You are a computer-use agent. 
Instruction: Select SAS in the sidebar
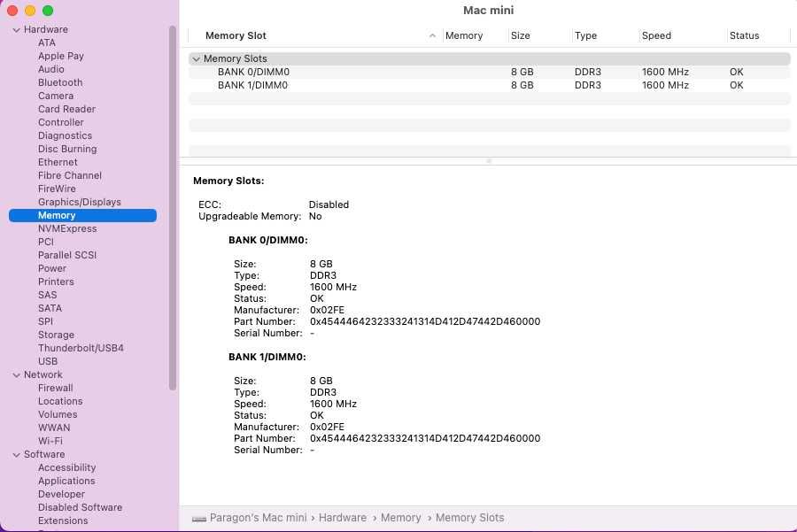pos(47,295)
